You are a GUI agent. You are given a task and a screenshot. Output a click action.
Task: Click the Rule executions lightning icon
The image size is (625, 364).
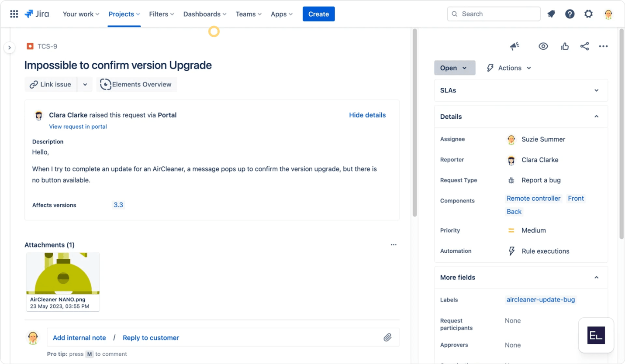point(511,251)
